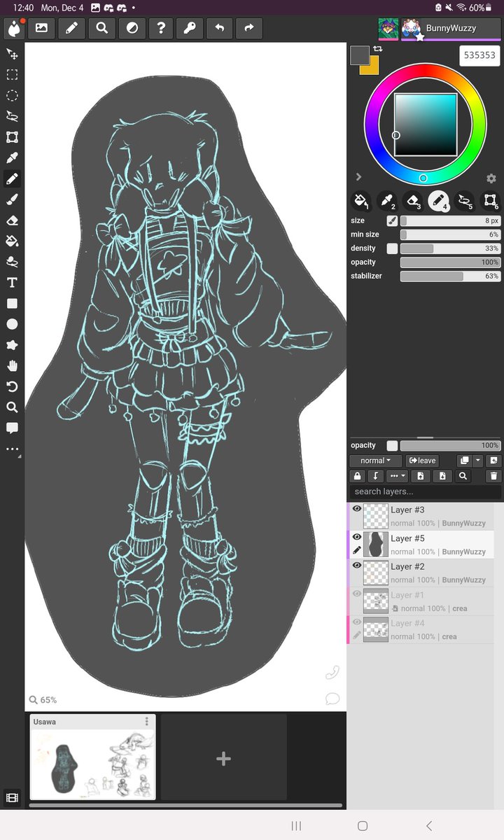Open the half-circle filters menu in top toolbar

132,29
